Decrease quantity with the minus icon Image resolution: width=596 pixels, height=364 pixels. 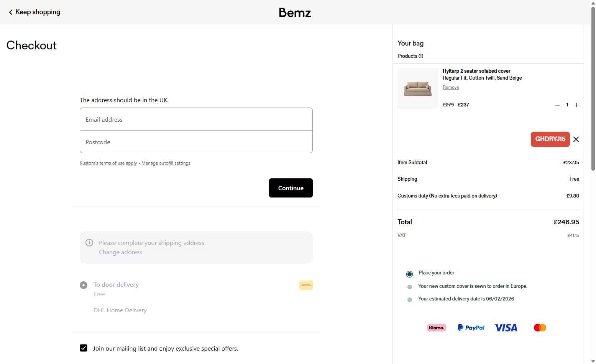pos(557,105)
